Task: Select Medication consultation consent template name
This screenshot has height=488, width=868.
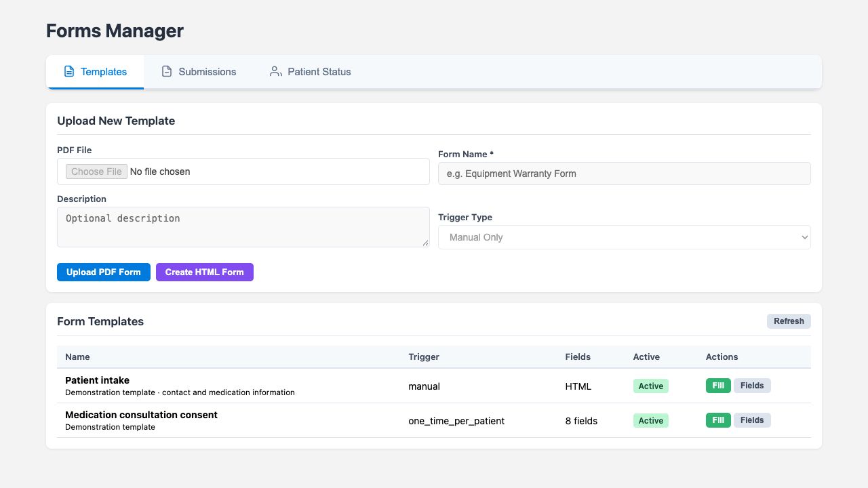Action: click(141, 415)
